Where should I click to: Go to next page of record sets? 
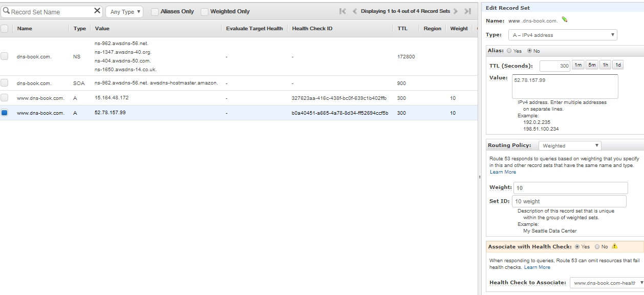(x=456, y=11)
